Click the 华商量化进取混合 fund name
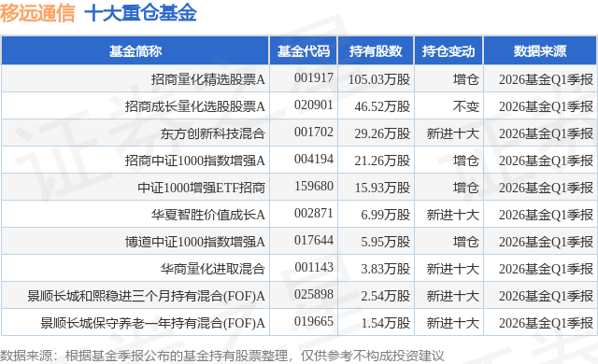Image resolution: width=598 pixels, height=364 pixels. (212, 269)
